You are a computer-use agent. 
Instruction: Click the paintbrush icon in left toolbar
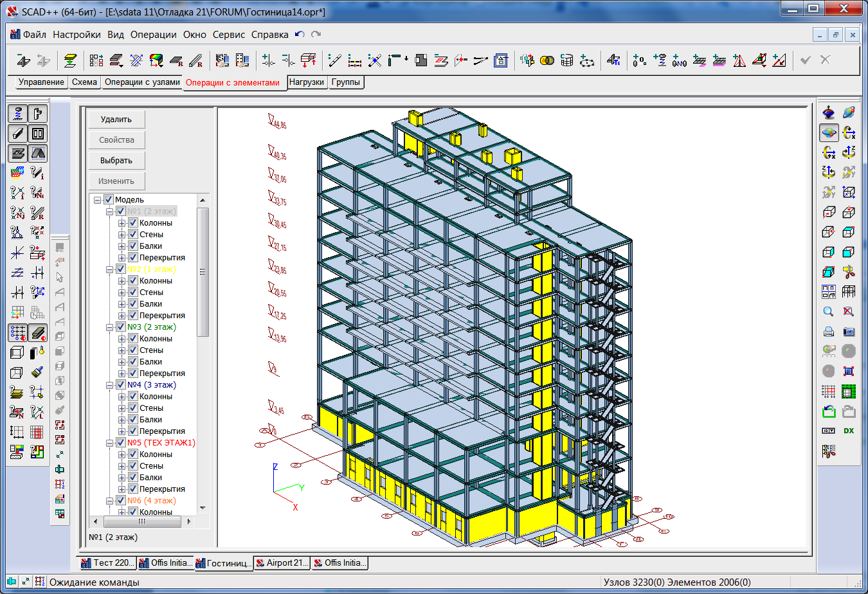pyautogui.click(x=37, y=372)
